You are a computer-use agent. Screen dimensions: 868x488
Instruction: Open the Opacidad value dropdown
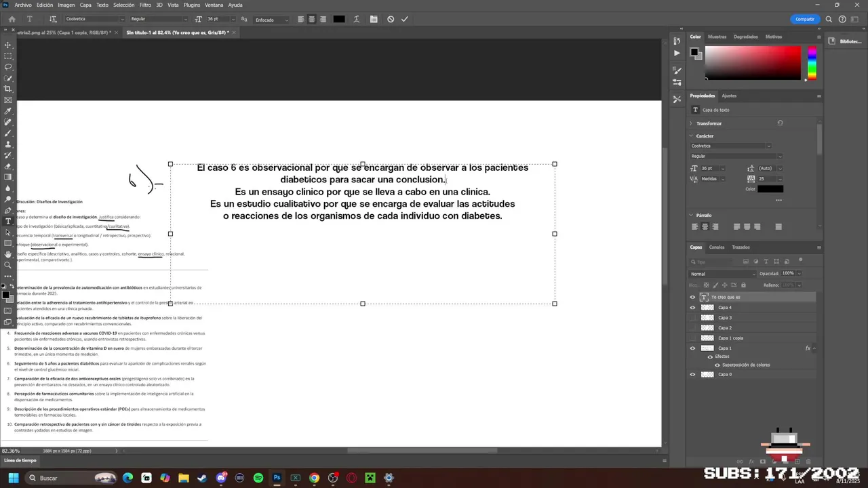tap(799, 273)
